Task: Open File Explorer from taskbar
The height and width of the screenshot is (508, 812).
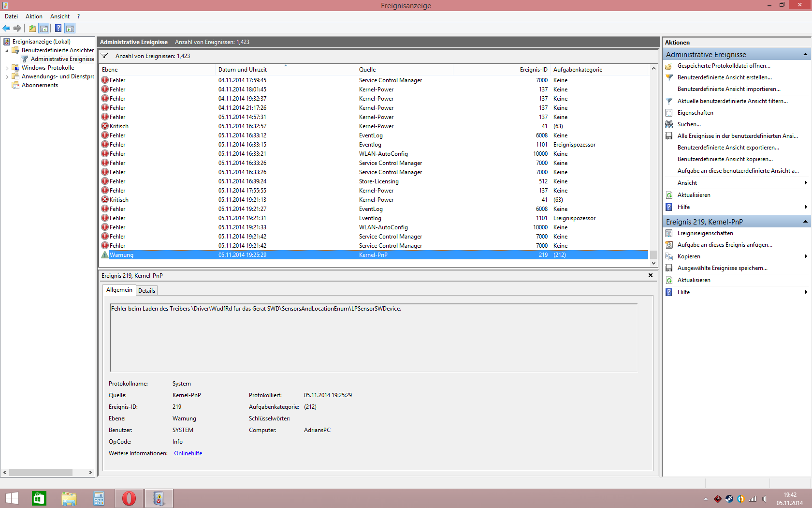Action: coord(69,498)
